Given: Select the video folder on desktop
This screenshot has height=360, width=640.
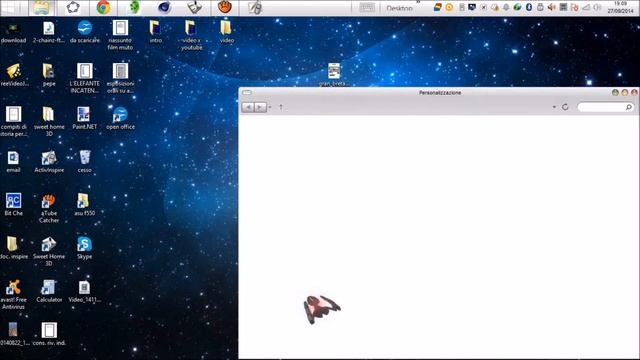Looking at the screenshot, I should click(227, 32).
